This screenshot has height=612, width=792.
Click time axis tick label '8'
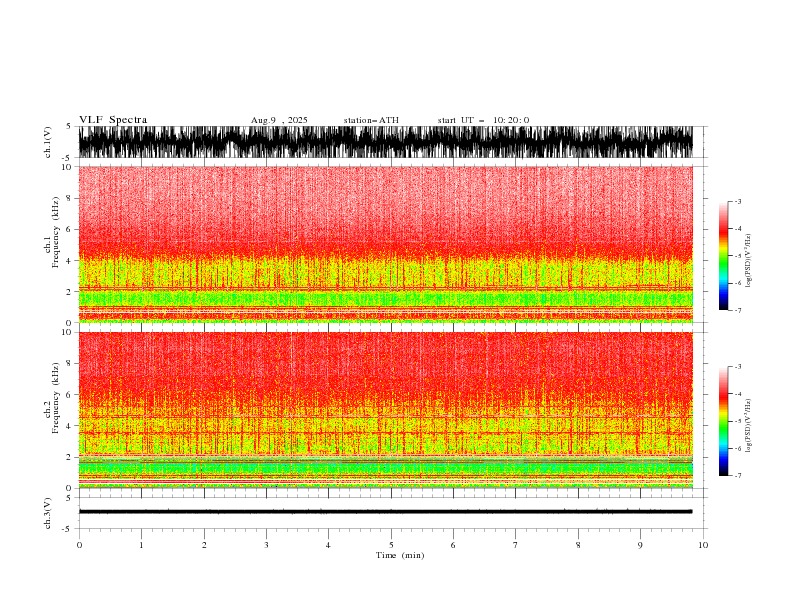click(x=578, y=545)
